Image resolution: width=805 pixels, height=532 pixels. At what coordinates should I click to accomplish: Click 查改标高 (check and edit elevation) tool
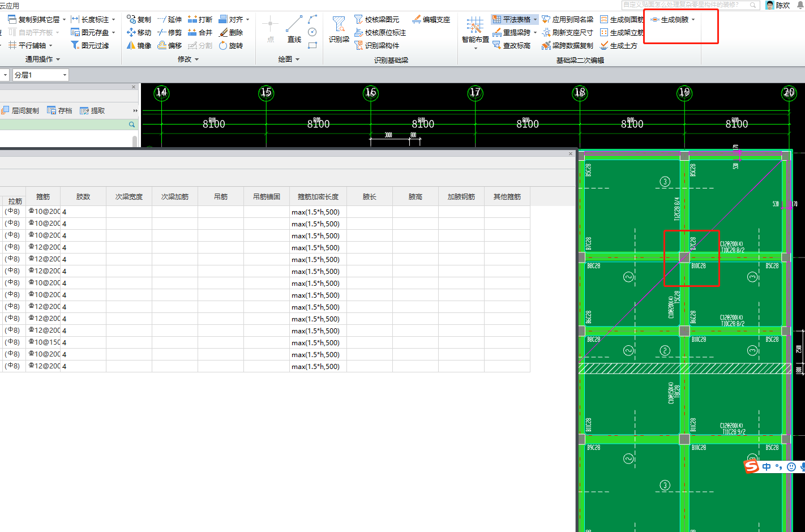[512, 45]
